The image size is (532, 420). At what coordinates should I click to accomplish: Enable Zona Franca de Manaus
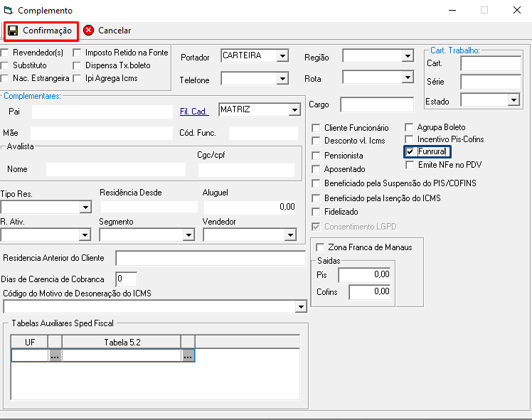[x=320, y=247]
